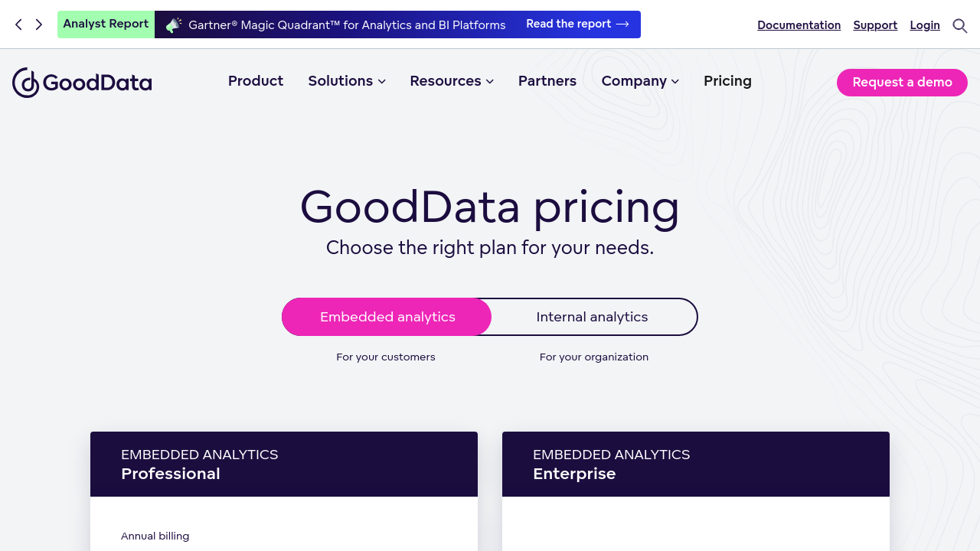Expand the Company dropdown menu
The width and height of the screenshot is (980, 551).
[640, 81]
